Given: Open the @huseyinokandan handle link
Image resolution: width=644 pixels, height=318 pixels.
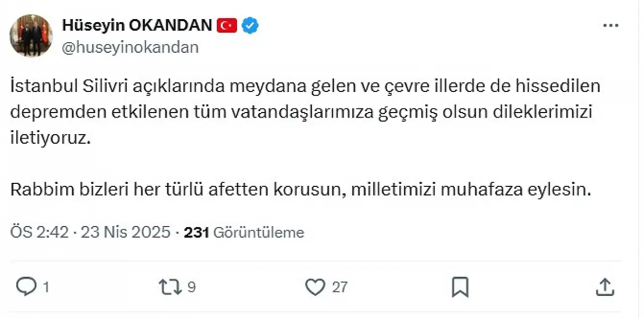Looking at the screenshot, I should tap(130, 47).
